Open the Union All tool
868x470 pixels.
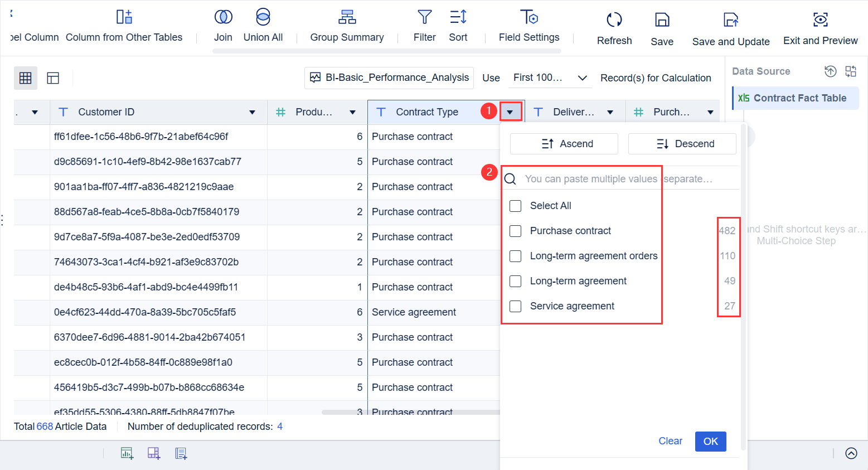(263, 18)
